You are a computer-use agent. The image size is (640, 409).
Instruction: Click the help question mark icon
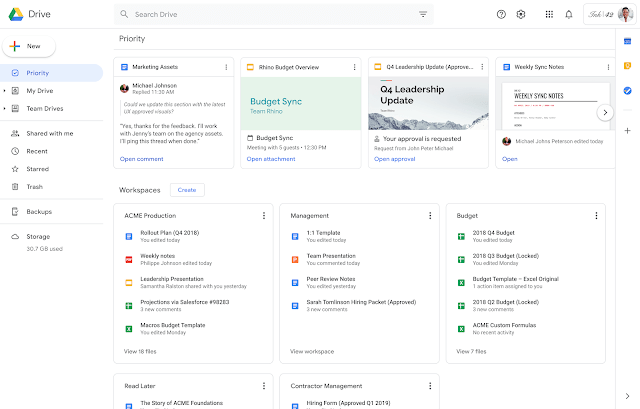coord(501,15)
